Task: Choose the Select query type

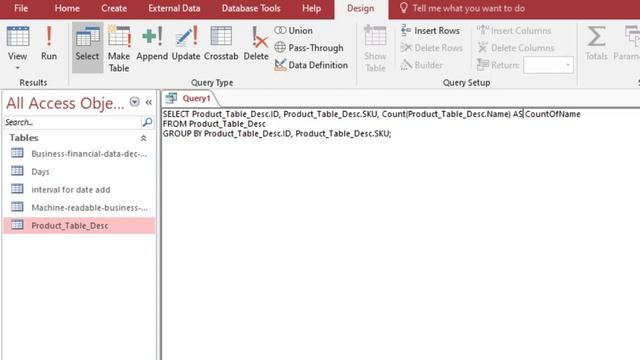Action: (87, 47)
